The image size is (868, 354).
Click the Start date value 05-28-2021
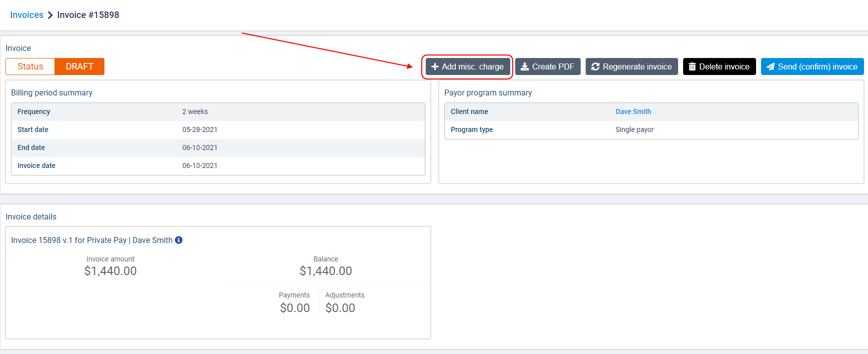pyautogui.click(x=200, y=129)
